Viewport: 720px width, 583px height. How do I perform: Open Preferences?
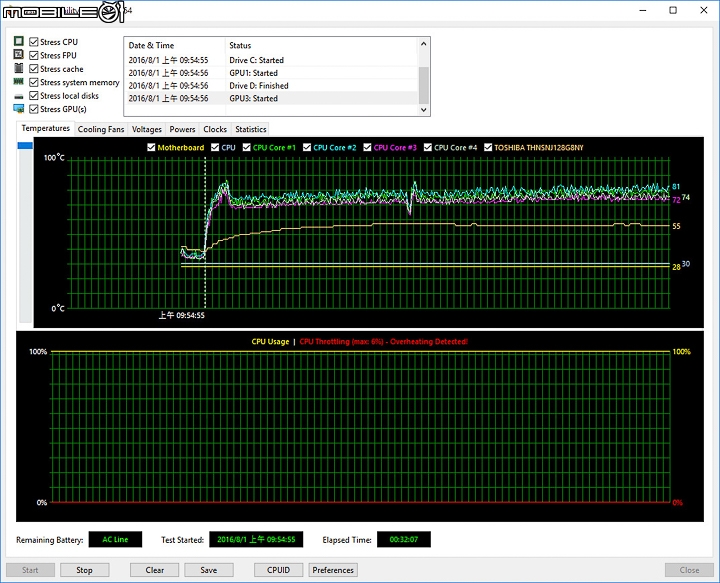coord(333,570)
